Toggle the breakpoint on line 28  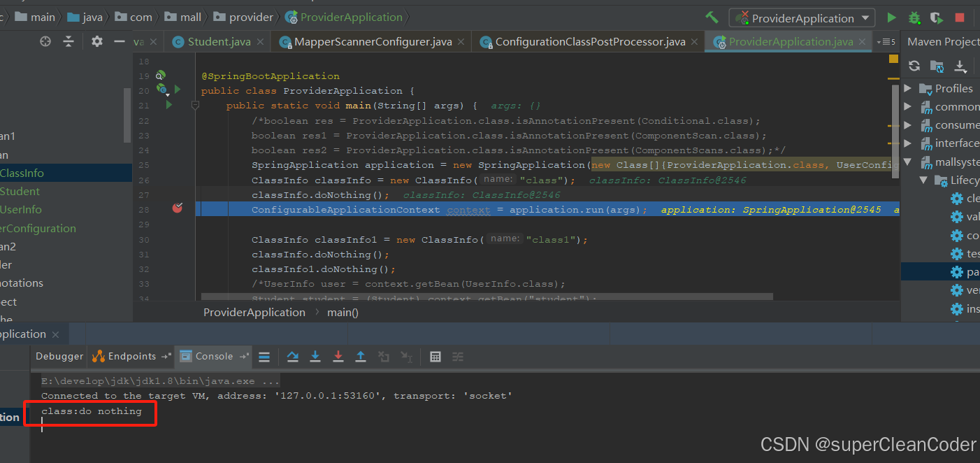[x=178, y=208]
